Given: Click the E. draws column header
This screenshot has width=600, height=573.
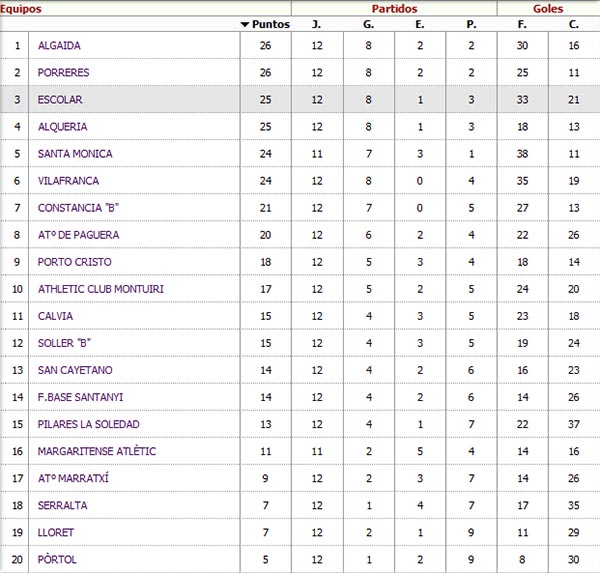Looking at the screenshot, I should point(420,24).
